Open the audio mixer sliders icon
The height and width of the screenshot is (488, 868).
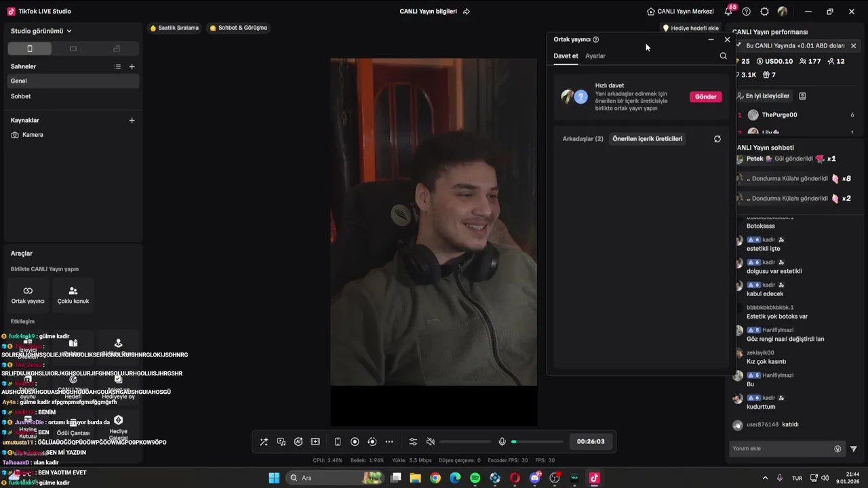click(413, 442)
